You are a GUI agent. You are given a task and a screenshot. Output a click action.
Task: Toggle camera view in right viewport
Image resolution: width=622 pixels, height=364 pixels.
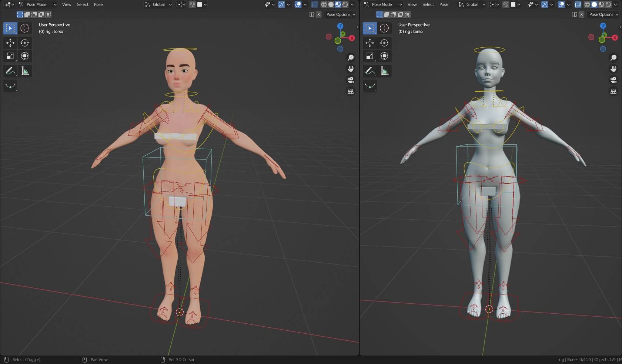point(613,80)
